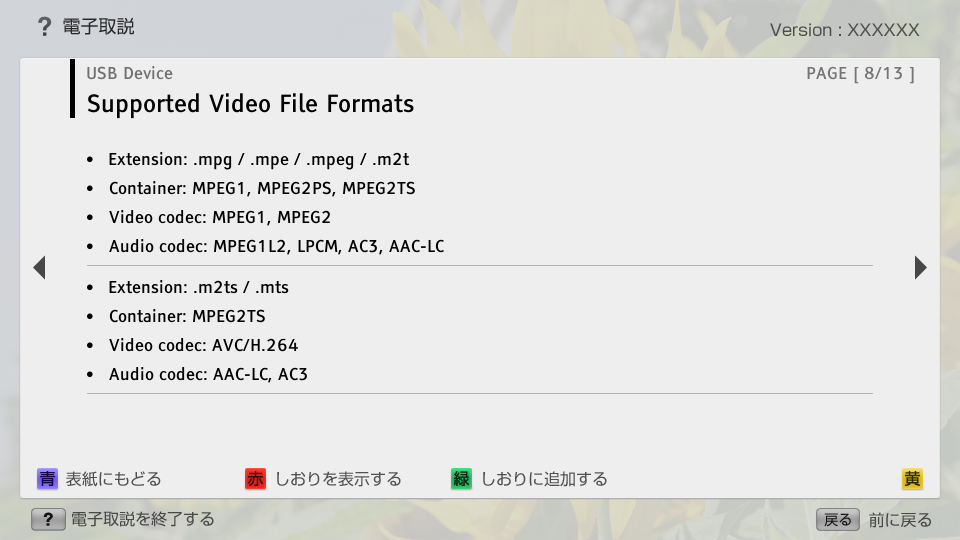
Task: Click the USB Device section label
Action: 129,73
